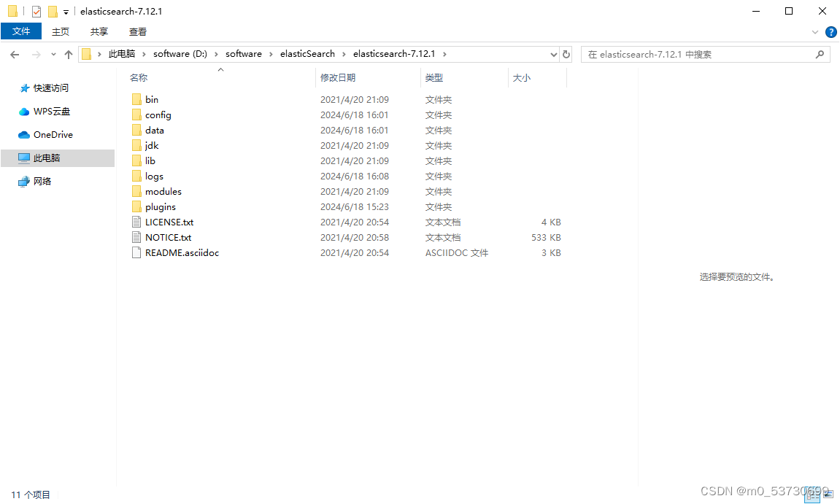The image size is (840, 504).
Task: Click the Properties quick access icon
Action: coord(36,11)
